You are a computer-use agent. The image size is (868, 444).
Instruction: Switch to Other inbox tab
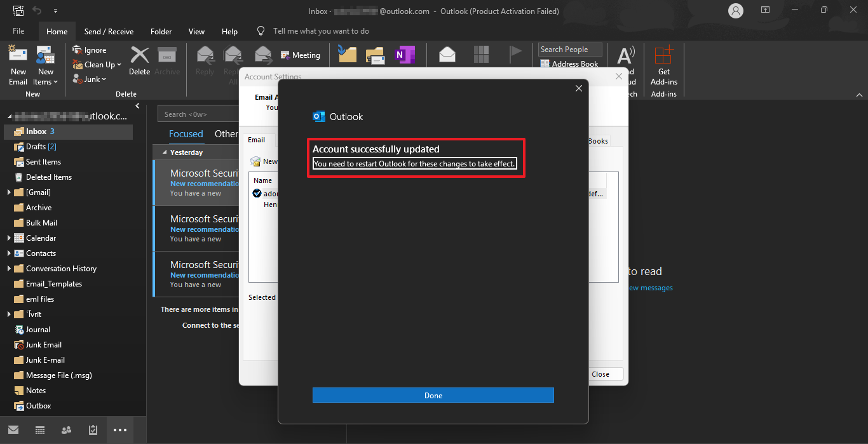[x=226, y=134]
